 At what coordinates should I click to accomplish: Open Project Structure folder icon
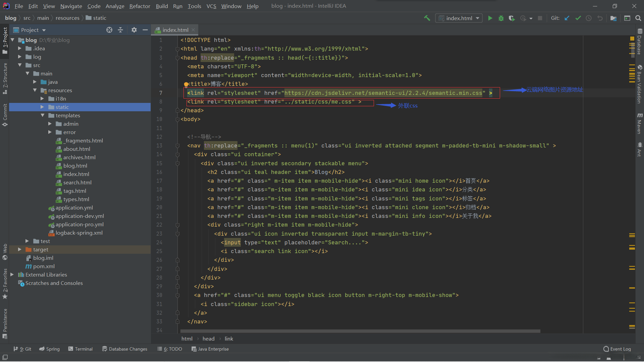[x=613, y=18]
